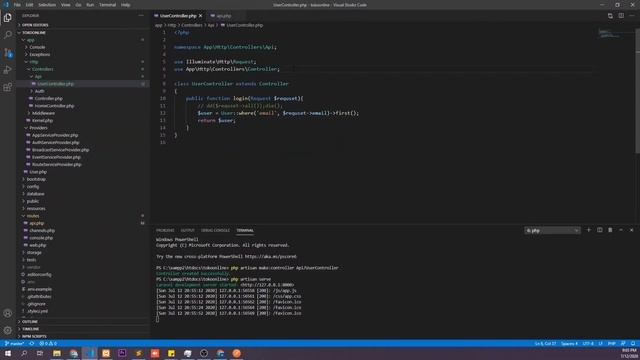Click the Controllers segment in the breadcrumb
Image resolution: width=640 pixels, height=360 pixels.
tap(192, 25)
